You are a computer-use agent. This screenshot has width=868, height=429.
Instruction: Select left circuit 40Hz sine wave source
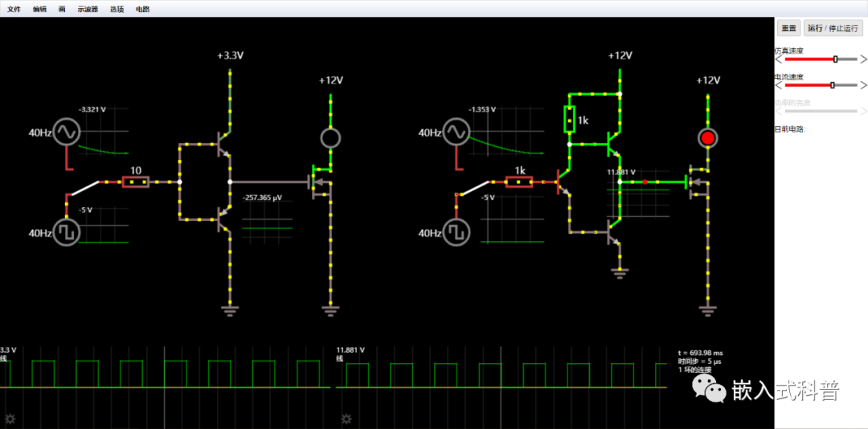67,132
